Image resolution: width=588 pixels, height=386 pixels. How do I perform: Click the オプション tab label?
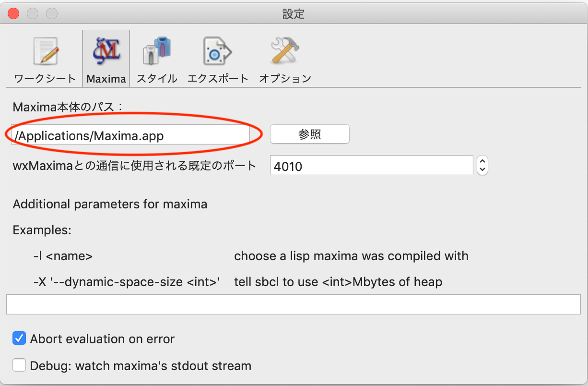coord(285,79)
